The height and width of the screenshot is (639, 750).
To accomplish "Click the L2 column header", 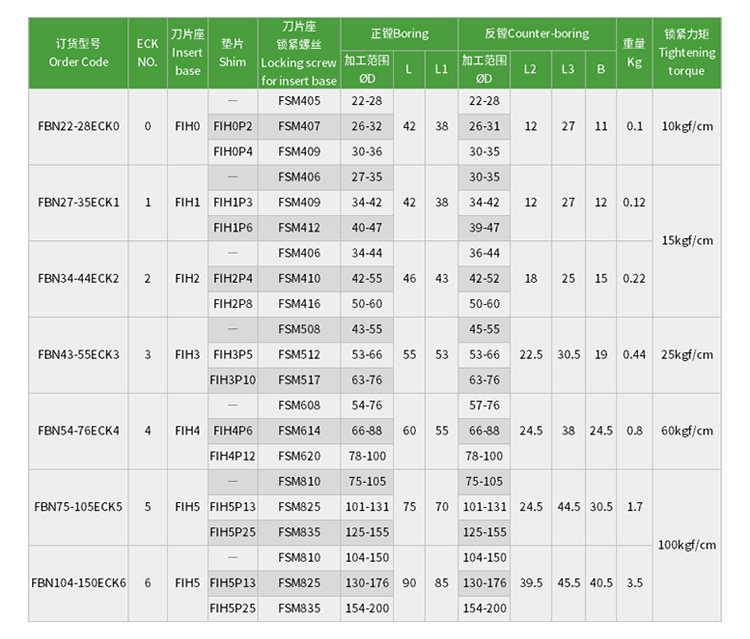I will [x=530, y=70].
